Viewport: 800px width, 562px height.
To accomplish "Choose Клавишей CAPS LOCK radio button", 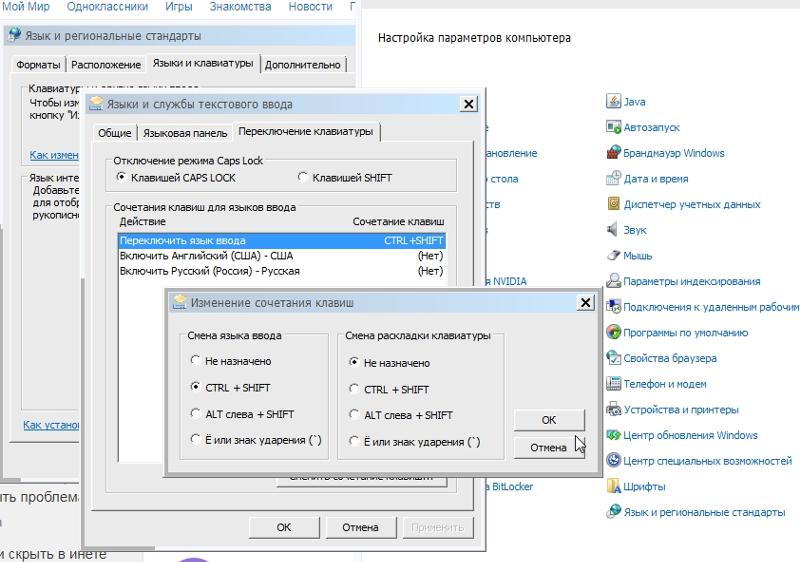I will point(121,177).
